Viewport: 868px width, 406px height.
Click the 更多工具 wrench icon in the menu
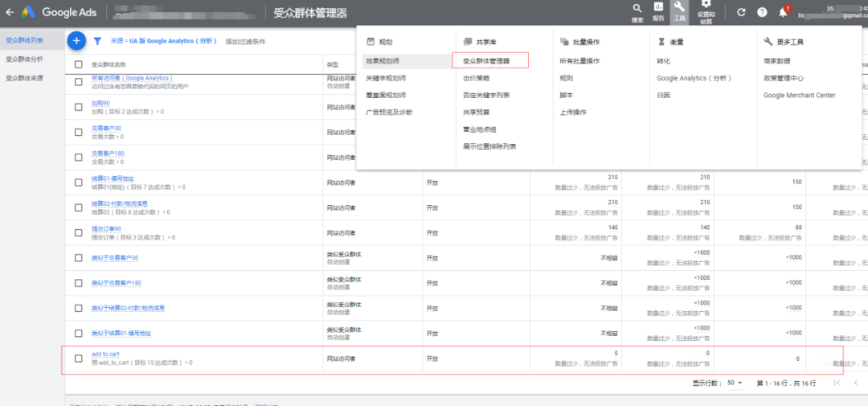pyautogui.click(x=768, y=42)
